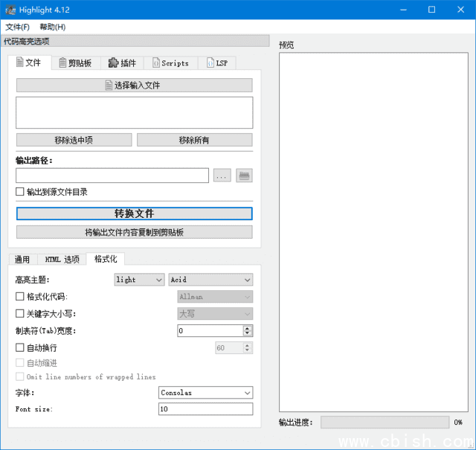Toggle the 格式化代码 checkbox
The width and height of the screenshot is (476, 450).
coord(20,297)
